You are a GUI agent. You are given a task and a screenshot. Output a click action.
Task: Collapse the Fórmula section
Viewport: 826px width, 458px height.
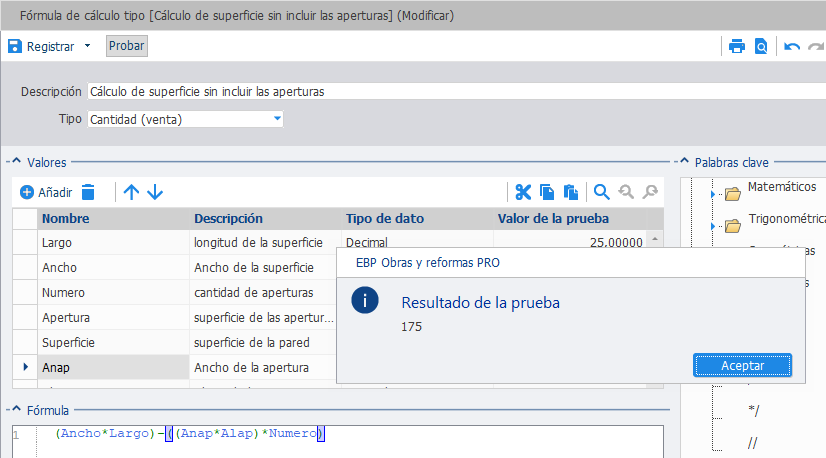point(16,409)
